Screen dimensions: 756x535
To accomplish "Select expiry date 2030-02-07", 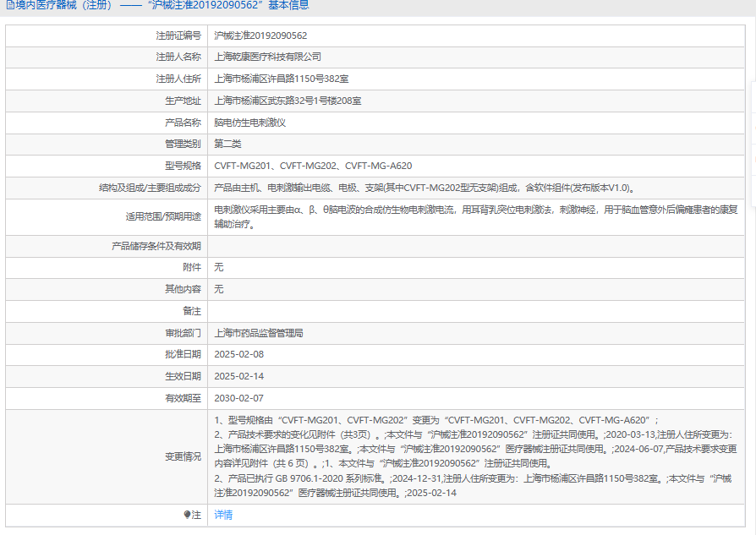I will [x=239, y=399].
